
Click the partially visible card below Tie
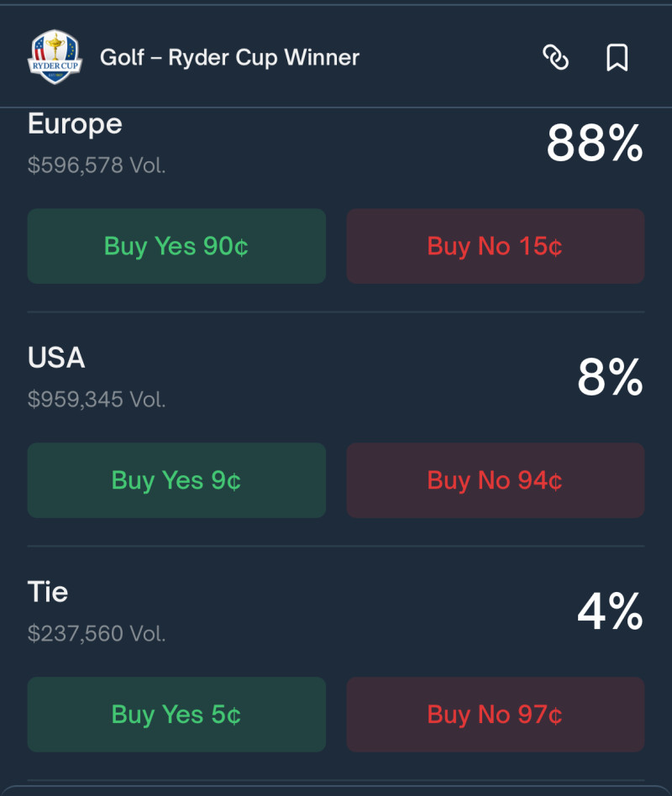tap(336, 790)
